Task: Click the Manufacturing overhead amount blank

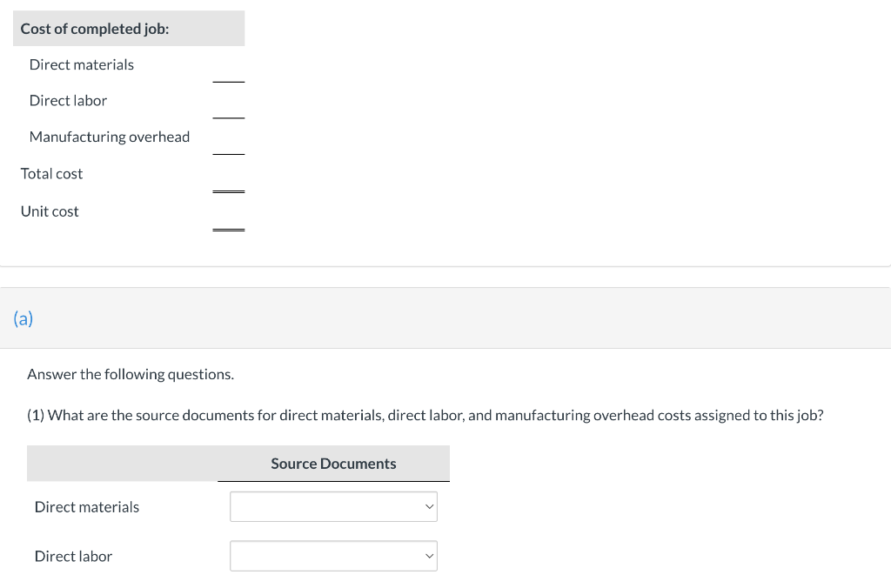Action: (x=229, y=153)
